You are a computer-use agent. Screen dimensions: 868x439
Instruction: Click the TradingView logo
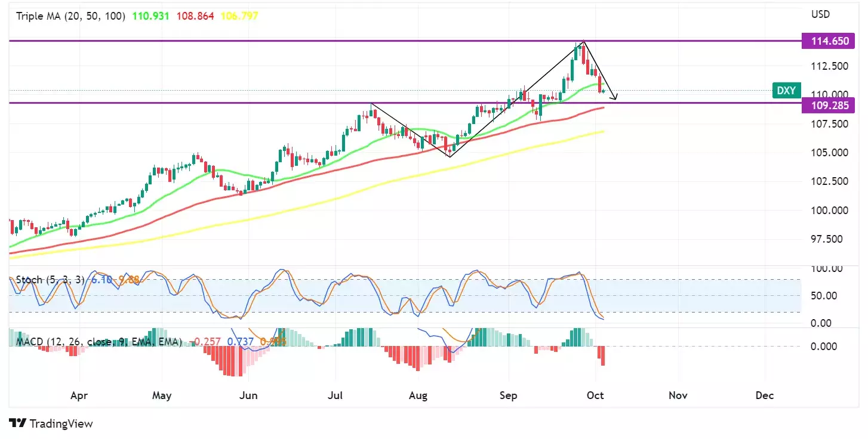point(51,423)
